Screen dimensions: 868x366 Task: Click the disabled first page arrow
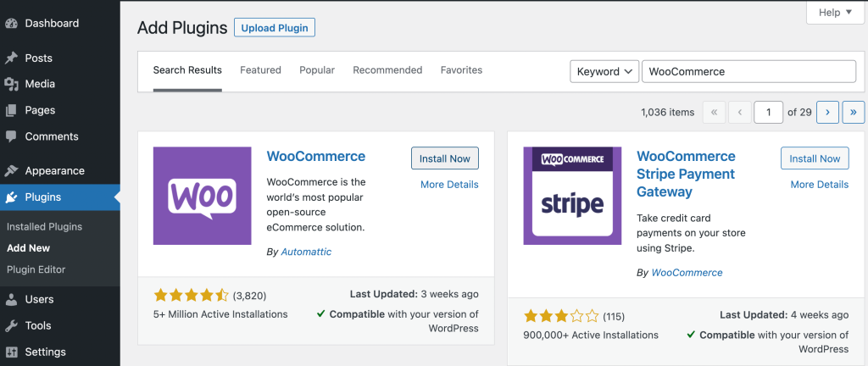click(714, 112)
